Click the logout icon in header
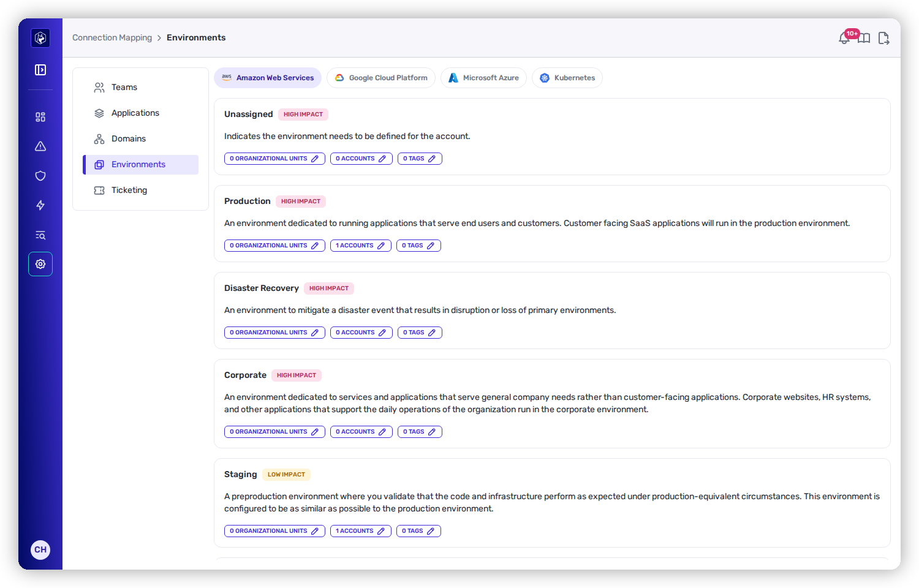The width and height of the screenshot is (919, 588). click(883, 39)
